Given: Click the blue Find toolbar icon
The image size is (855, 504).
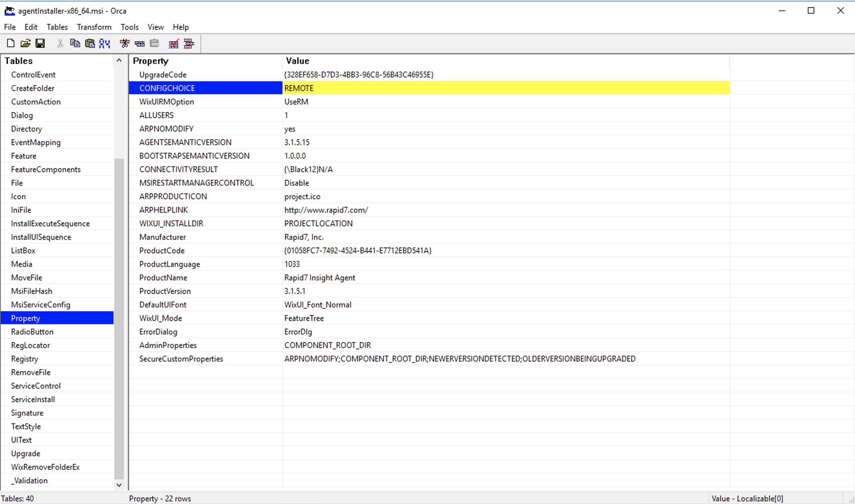Looking at the screenshot, I should (x=105, y=43).
